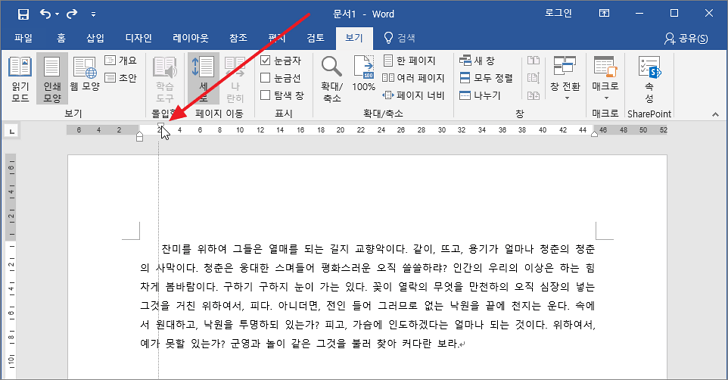
Task: Click the New Window (새 창) icon
Action: tap(465, 60)
